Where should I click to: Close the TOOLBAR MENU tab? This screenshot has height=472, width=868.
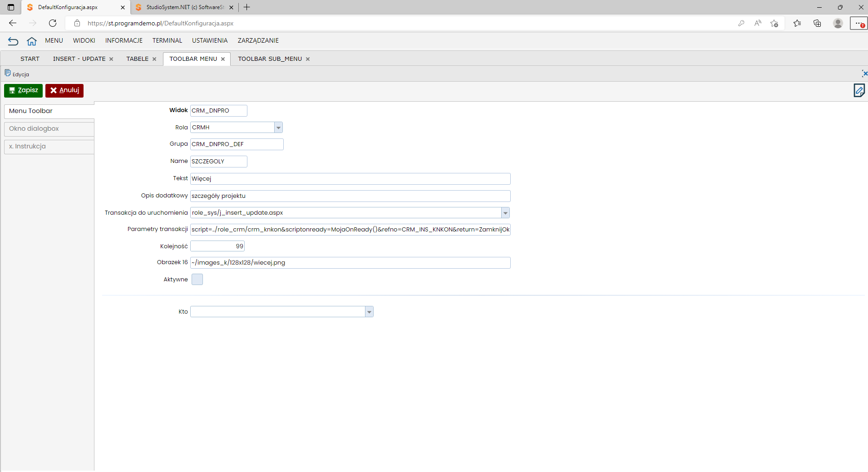[223, 59]
